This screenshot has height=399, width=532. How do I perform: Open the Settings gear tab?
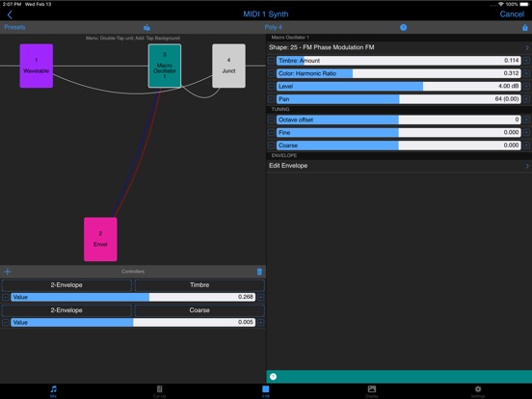coord(478,391)
